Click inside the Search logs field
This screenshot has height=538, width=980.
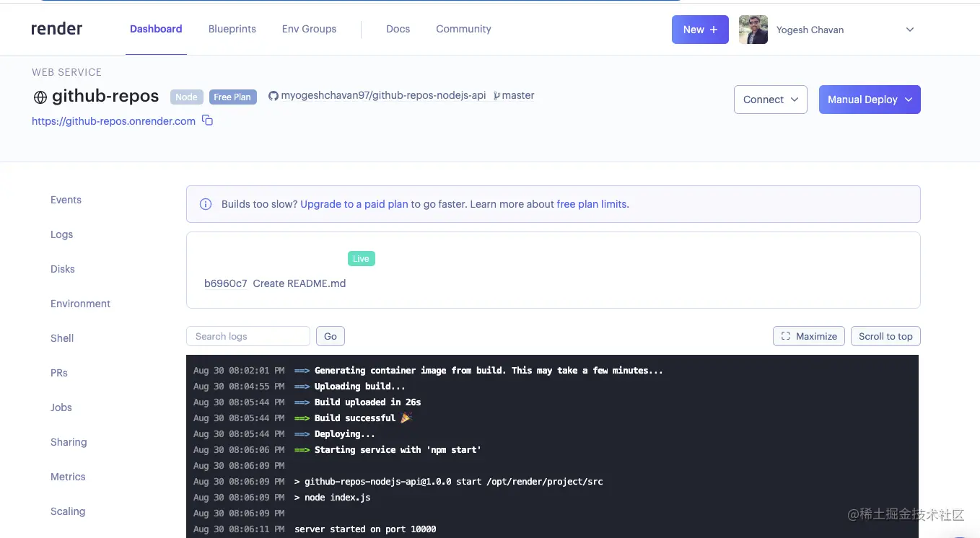click(x=248, y=336)
